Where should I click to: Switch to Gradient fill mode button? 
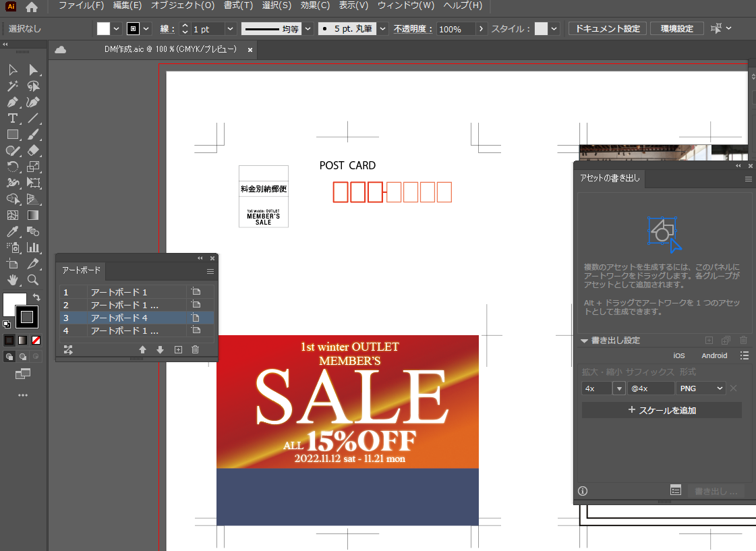pyautogui.click(x=22, y=340)
